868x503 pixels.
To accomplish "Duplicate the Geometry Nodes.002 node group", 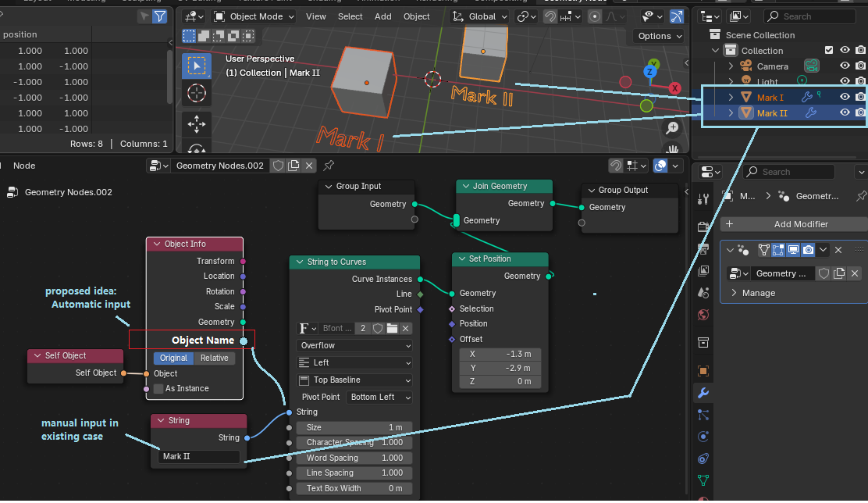I will [x=294, y=166].
